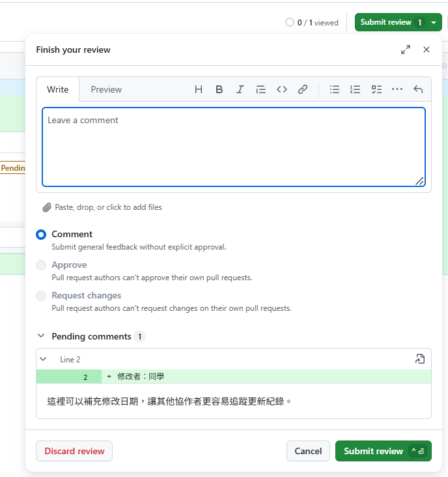Apply italic formatting with the I icon
This screenshot has height=477, width=448.
(240, 89)
